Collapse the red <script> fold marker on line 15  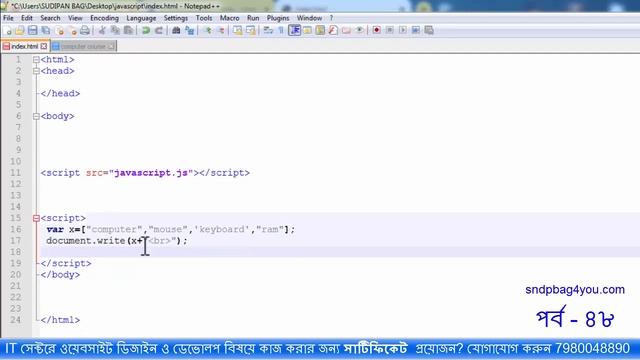[36, 218]
